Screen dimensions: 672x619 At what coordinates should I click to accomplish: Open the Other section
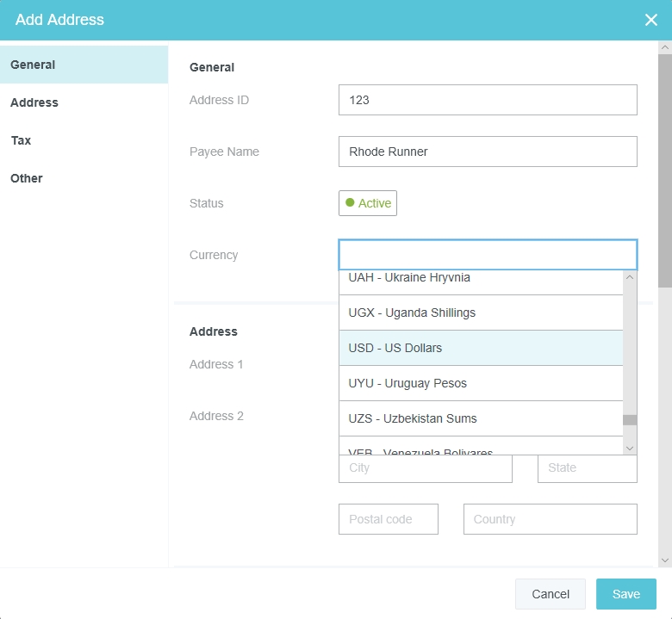click(84, 178)
